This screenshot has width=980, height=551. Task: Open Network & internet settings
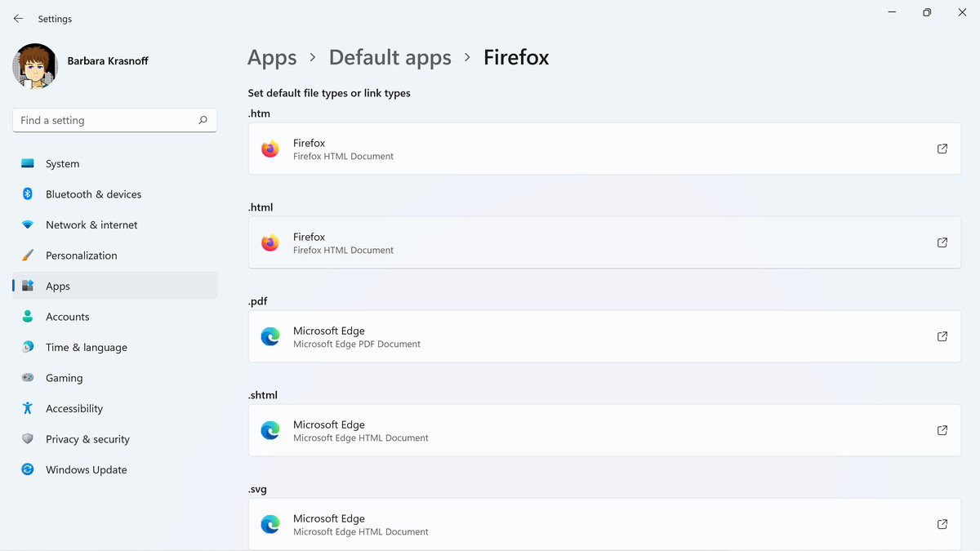pos(91,224)
